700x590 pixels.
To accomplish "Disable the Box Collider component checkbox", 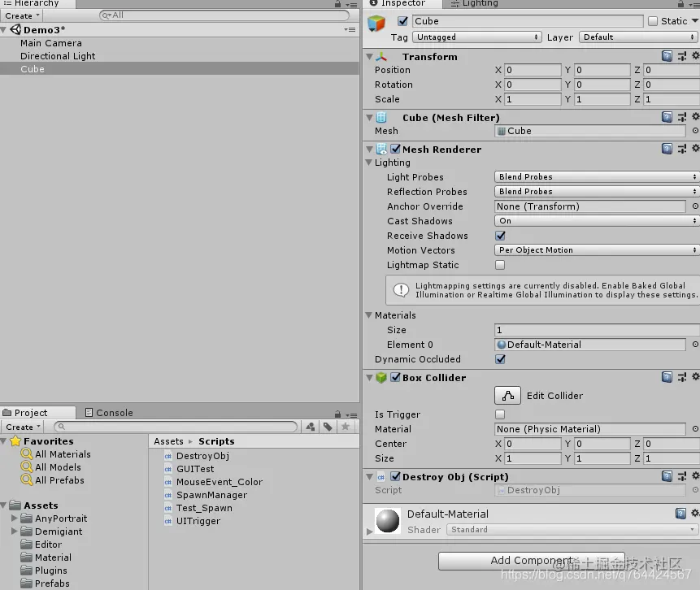I will click(x=396, y=377).
